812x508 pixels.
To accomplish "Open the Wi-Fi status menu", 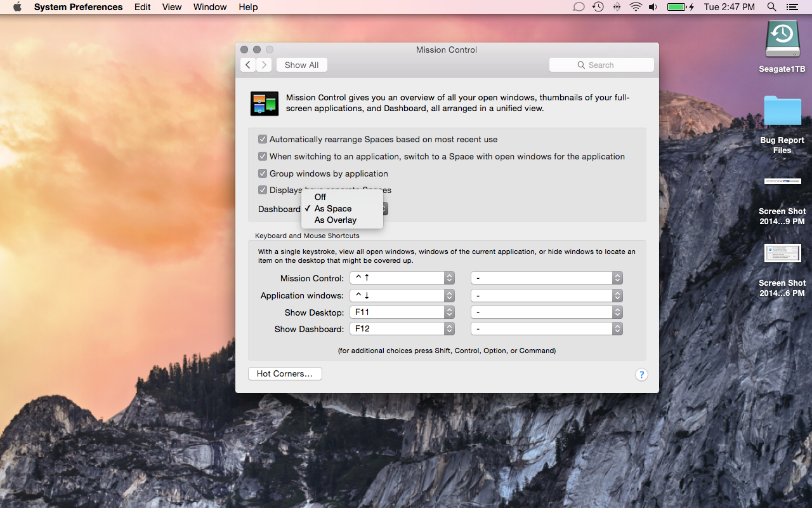I will 636,7.
